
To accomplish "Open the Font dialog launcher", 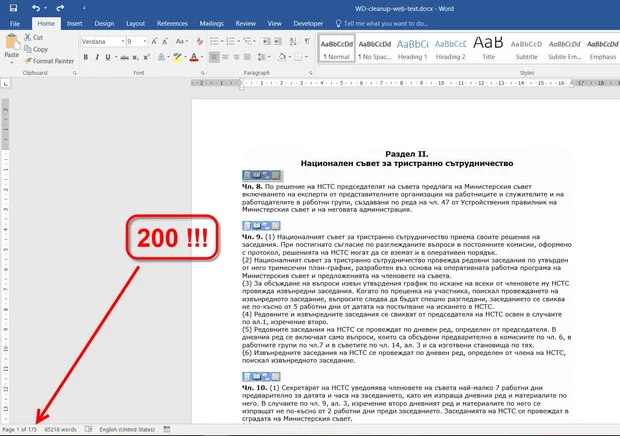I will tap(202, 73).
